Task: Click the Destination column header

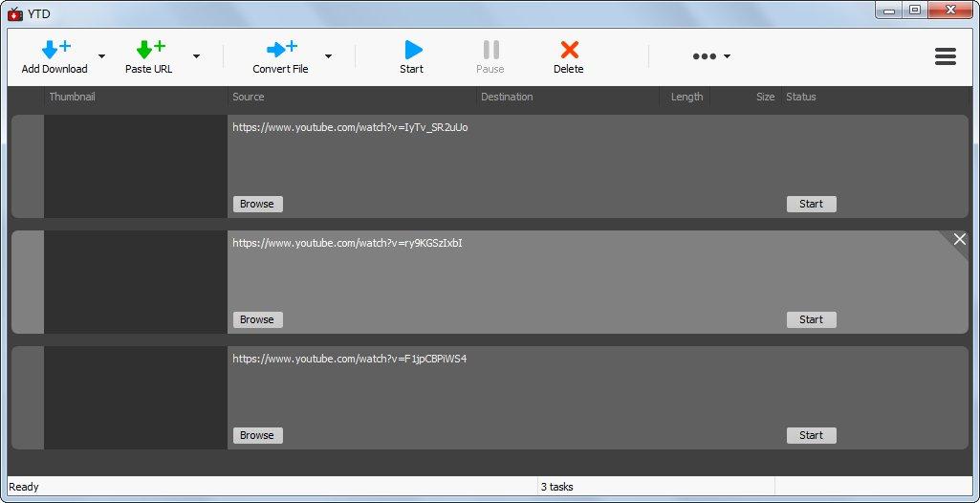Action: pos(507,97)
